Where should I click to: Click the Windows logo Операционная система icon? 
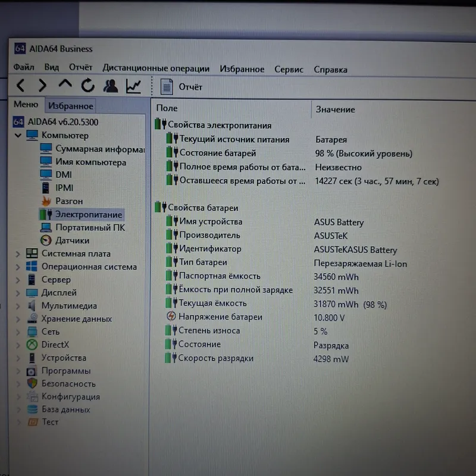(32, 266)
